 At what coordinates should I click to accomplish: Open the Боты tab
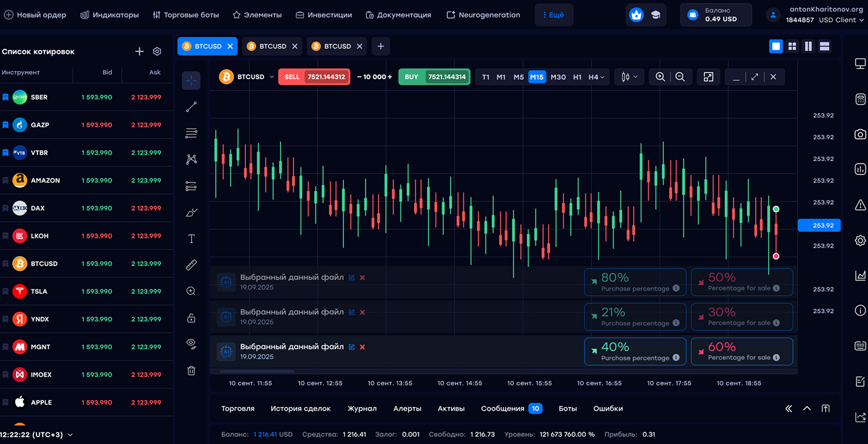(x=567, y=408)
